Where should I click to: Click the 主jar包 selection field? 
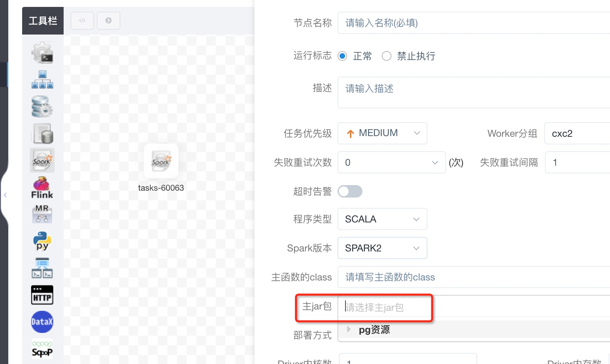coord(474,306)
